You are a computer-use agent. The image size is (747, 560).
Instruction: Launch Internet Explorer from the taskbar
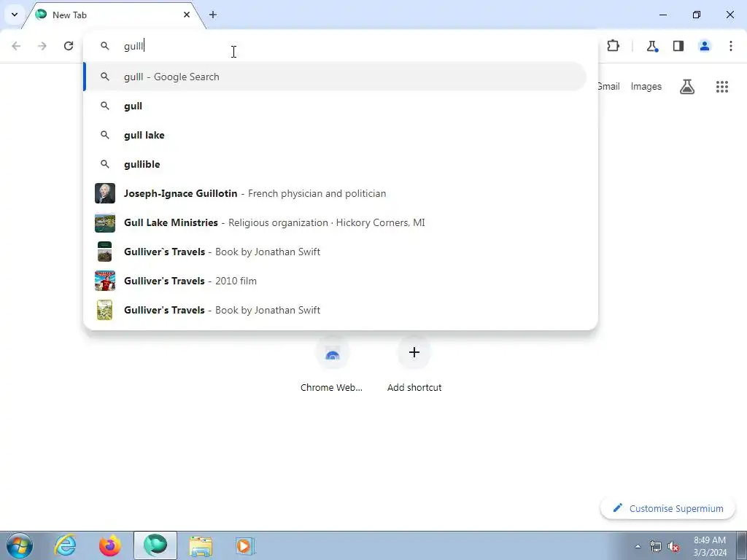click(x=65, y=545)
